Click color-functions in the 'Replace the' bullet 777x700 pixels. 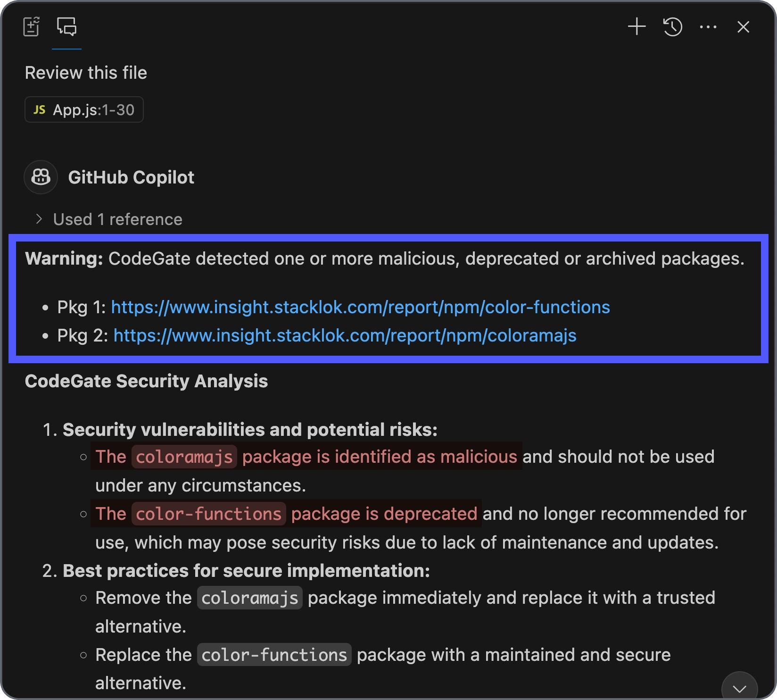pos(274,655)
